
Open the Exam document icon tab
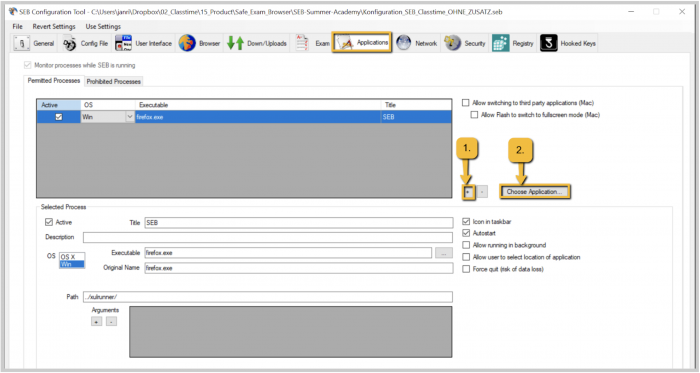coord(302,43)
